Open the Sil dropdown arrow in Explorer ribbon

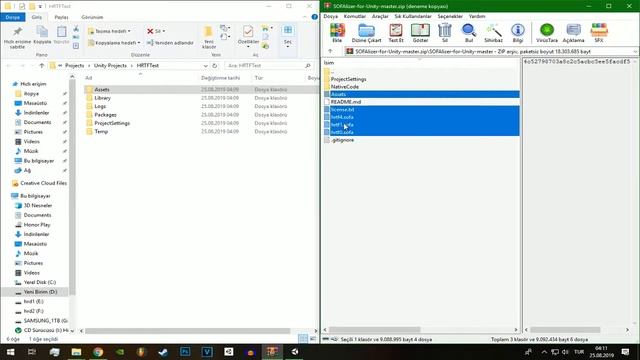pyautogui.click(x=164, y=31)
